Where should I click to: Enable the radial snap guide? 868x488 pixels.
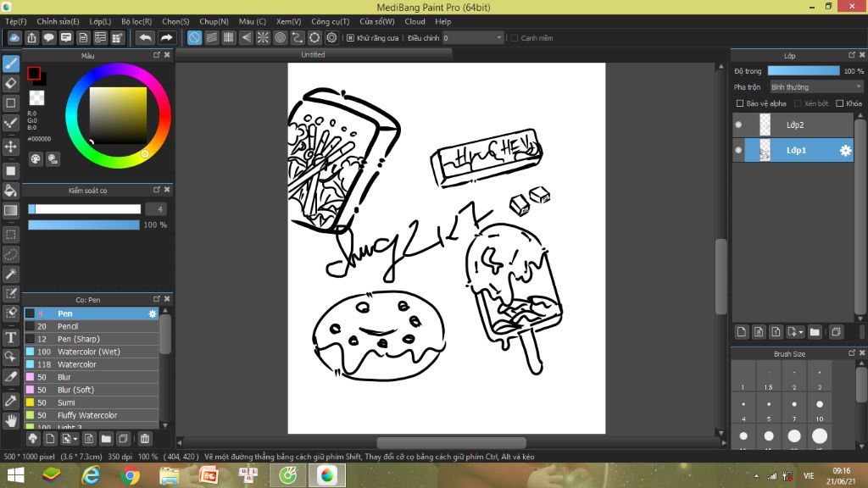(x=263, y=37)
